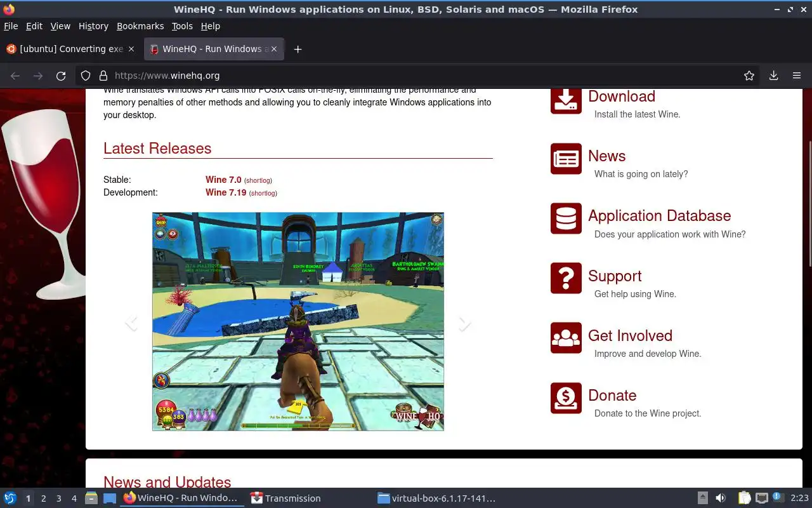Go forward one page
The height and width of the screenshot is (508, 812).
coord(38,76)
